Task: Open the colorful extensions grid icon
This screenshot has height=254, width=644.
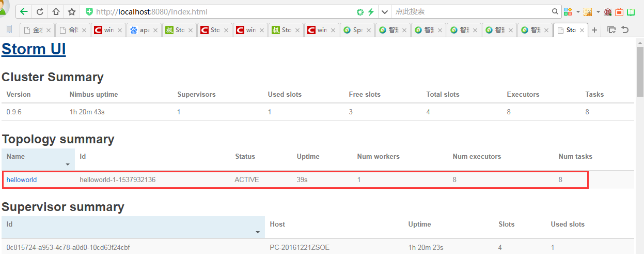Action: [x=568, y=11]
